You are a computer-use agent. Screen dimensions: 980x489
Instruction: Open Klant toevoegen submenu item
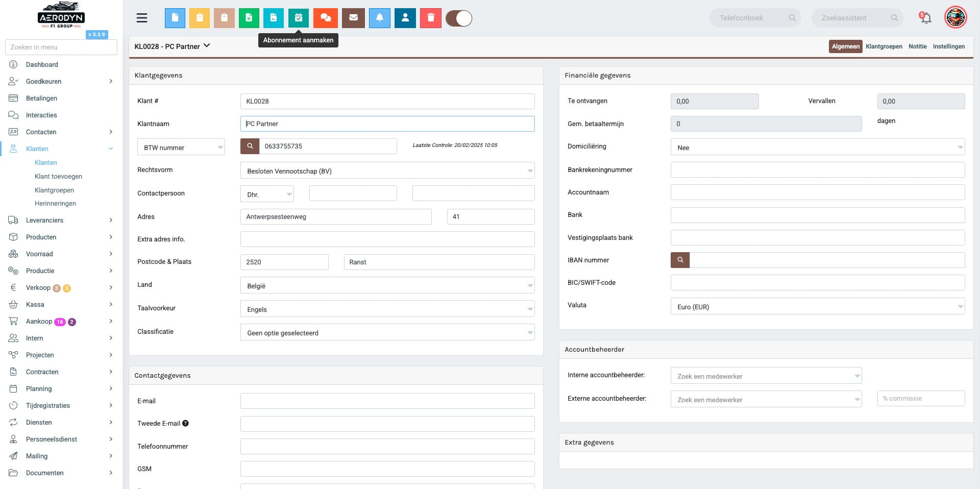(58, 176)
